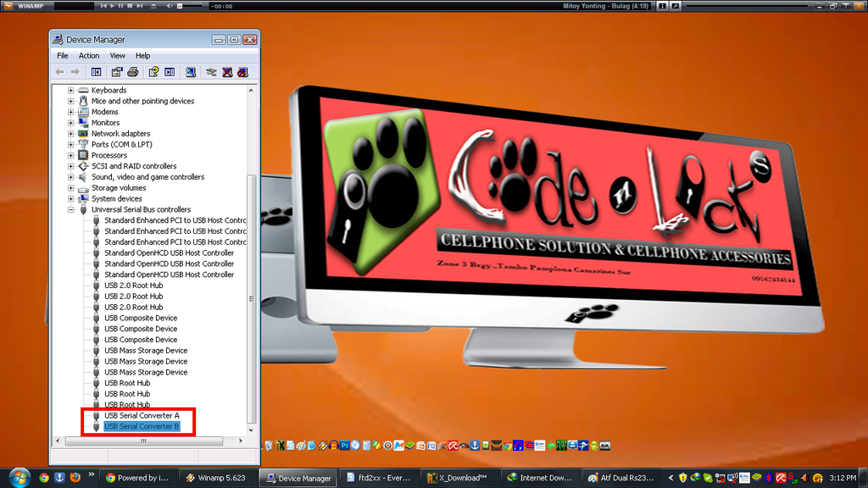Click the system clock showing 3:12 PM
Image resolution: width=868 pixels, height=488 pixels.
click(x=843, y=478)
